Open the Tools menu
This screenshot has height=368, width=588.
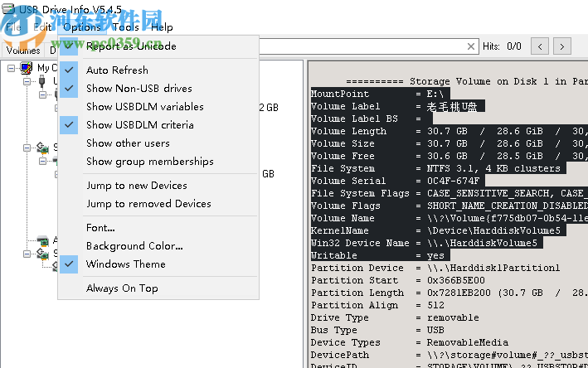click(125, 27)
